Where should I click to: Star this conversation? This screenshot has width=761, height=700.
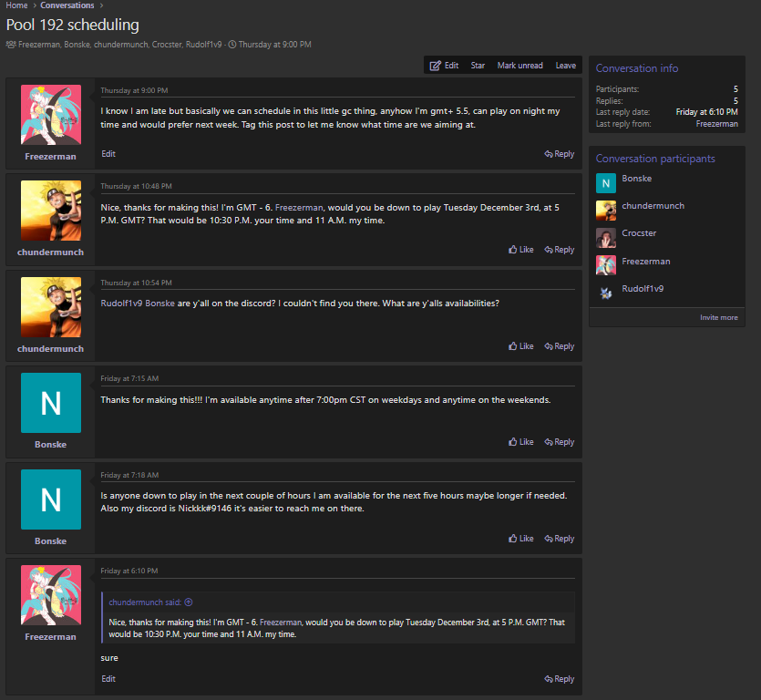478,66
